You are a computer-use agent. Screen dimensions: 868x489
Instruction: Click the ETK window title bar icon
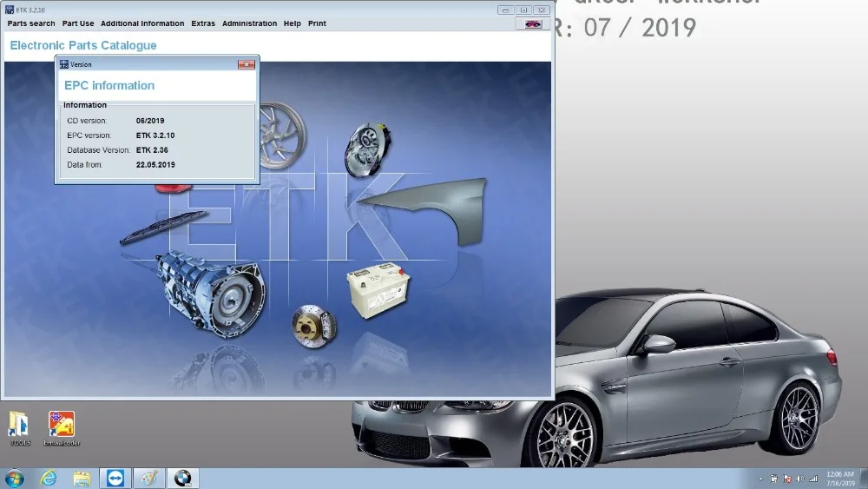coord(10,10)
